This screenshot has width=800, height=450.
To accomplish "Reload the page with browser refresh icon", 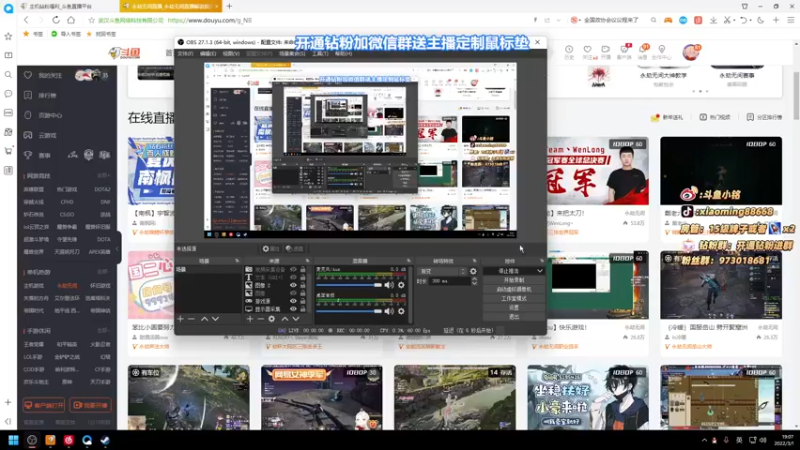I will pos(56,20).
